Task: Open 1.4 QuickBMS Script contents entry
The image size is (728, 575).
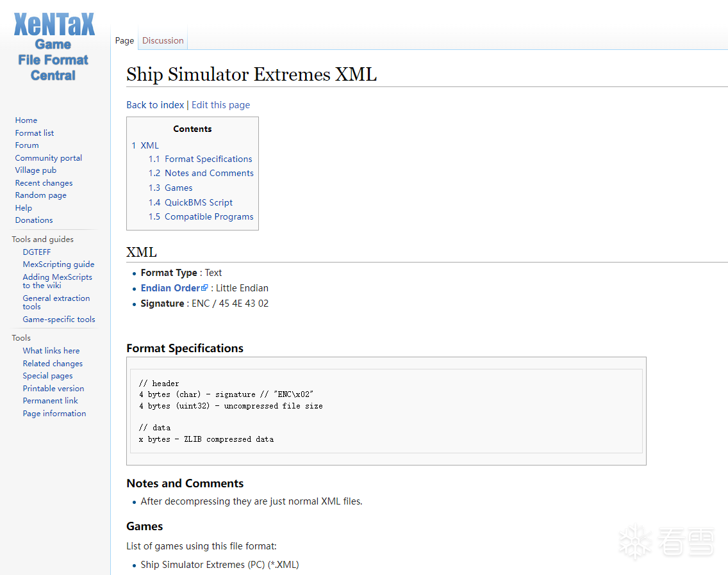Action: click(x=190, y=202)
